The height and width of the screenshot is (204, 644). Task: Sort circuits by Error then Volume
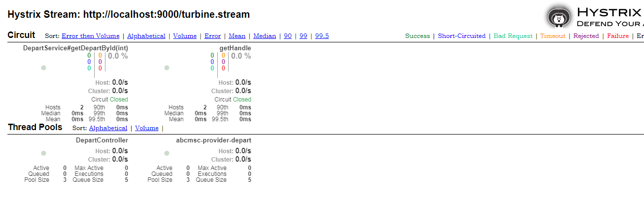[91, 36]
